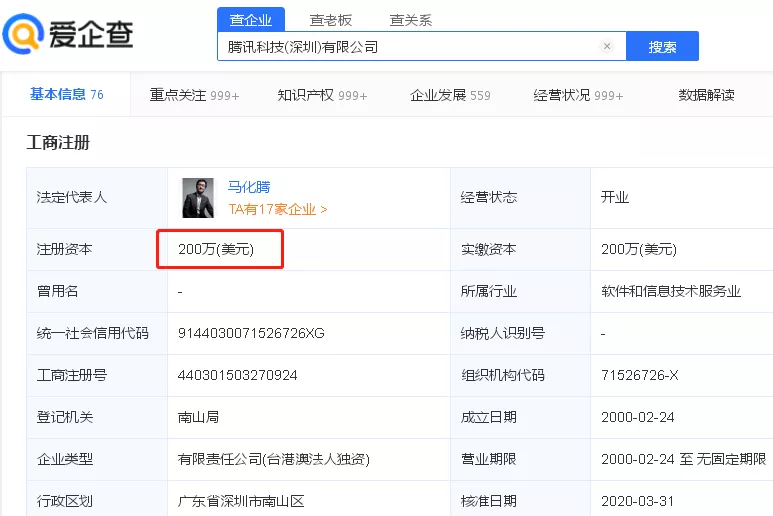Click the 组织机构代码 label cell
This screenshot has height=516, width=773.
point(521,376)
